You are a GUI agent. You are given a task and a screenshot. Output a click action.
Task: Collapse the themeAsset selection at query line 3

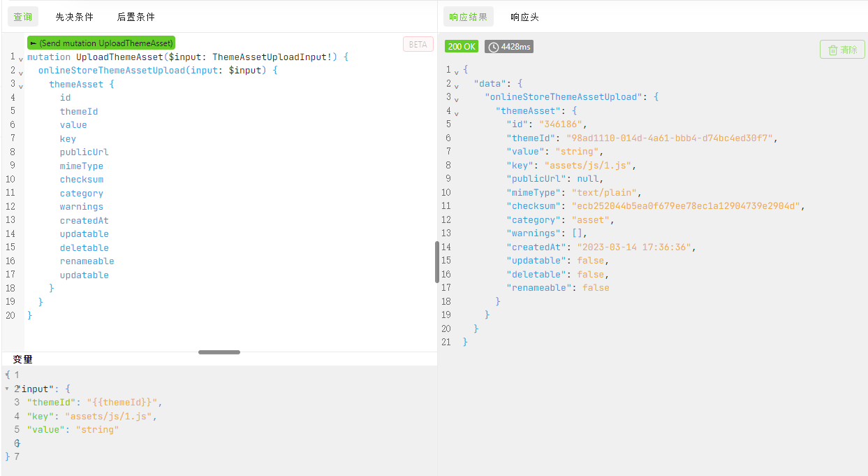click(x=20, y=85)
